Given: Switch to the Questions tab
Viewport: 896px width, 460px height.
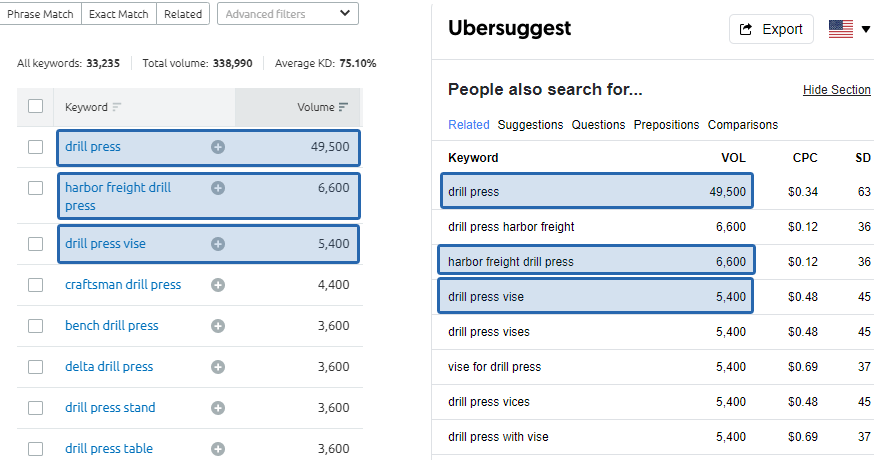Looking at the screenshot, I should (598, 125).
